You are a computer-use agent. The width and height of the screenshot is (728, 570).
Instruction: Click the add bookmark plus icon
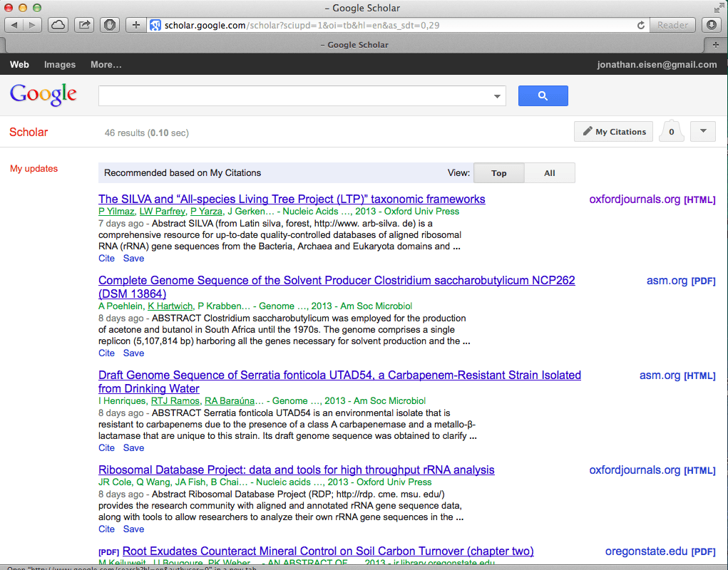click(x=136, y=25)
